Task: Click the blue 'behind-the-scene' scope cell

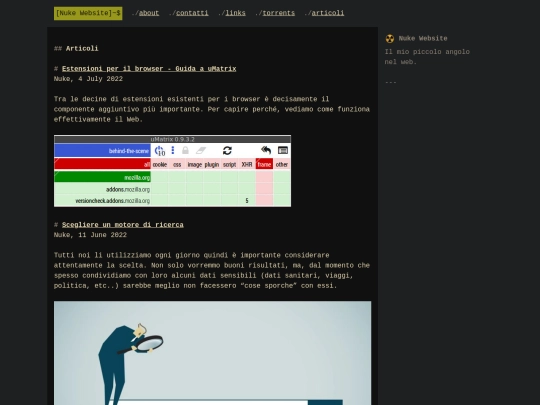Action: click(102, 150)
